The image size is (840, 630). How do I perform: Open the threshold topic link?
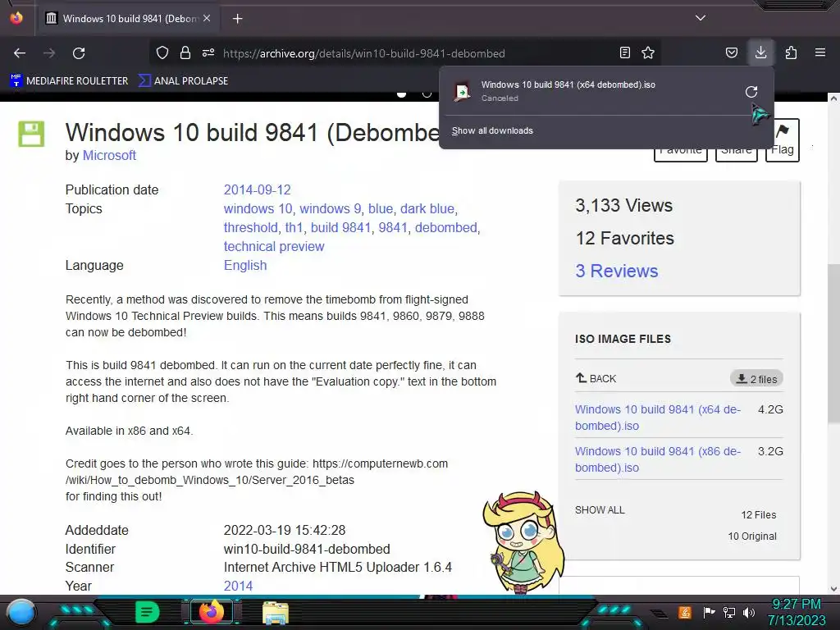click(251, 228)
